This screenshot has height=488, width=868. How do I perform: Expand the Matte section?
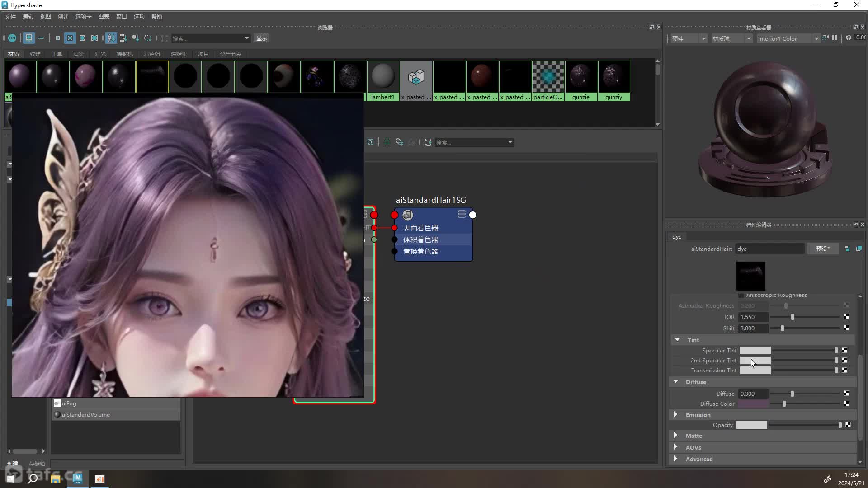pyautogui.click(x=675, y=435)
